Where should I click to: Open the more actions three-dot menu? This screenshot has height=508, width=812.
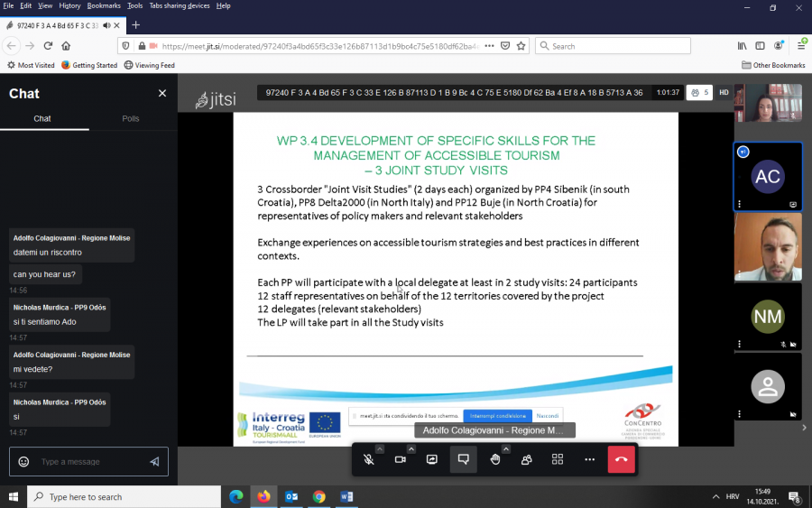point(589,459)
